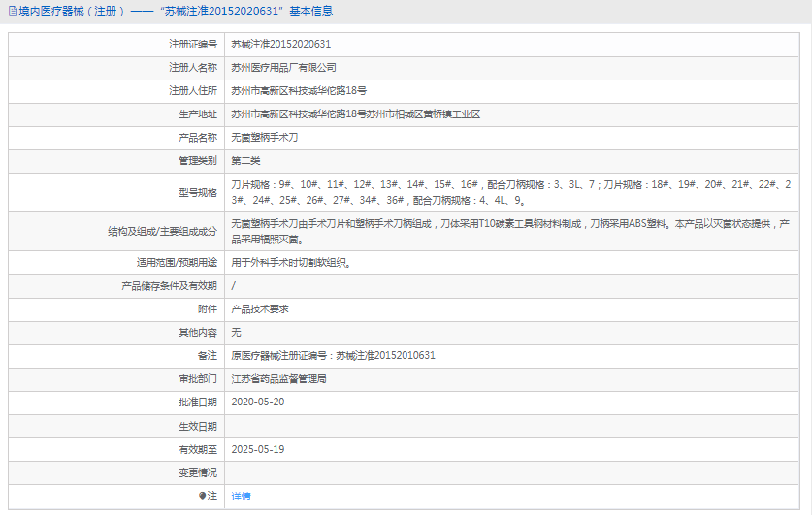
Task: Select product name 无菌塑柄手术刀
Action: (x=264, y=138)
